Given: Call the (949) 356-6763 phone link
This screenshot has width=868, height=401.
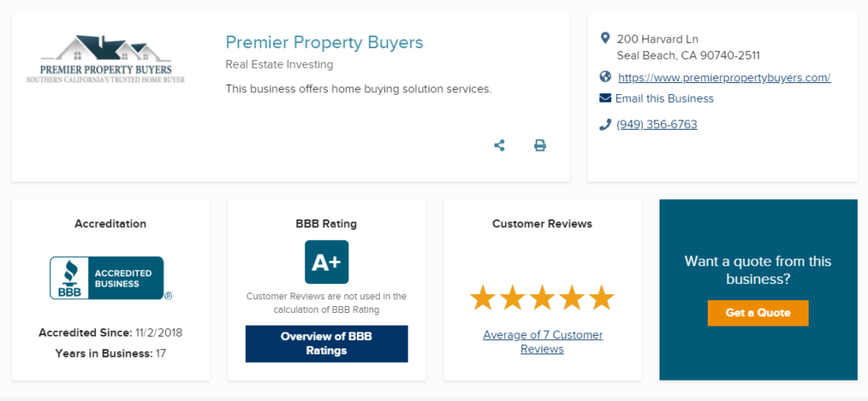Looking at the screenshot, I should (657, 125).
